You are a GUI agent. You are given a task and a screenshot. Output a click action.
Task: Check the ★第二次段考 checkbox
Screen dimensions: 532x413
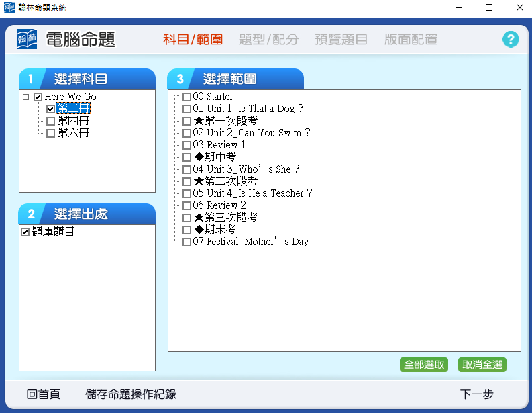tap(187, 182)
